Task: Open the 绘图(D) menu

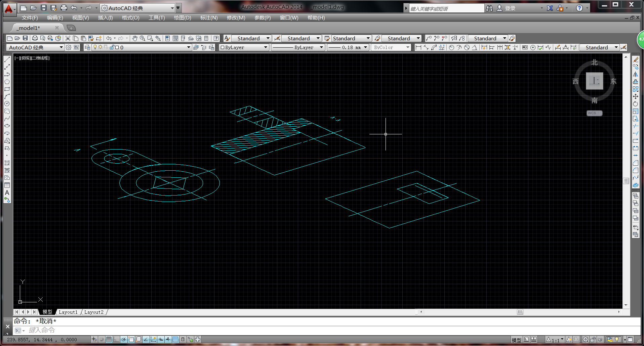Action: point(182,17)
